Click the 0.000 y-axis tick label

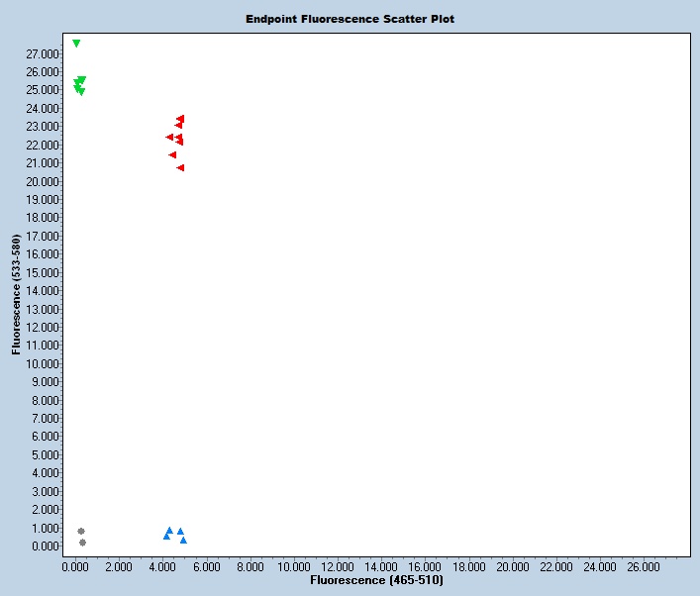coord(47,546)
